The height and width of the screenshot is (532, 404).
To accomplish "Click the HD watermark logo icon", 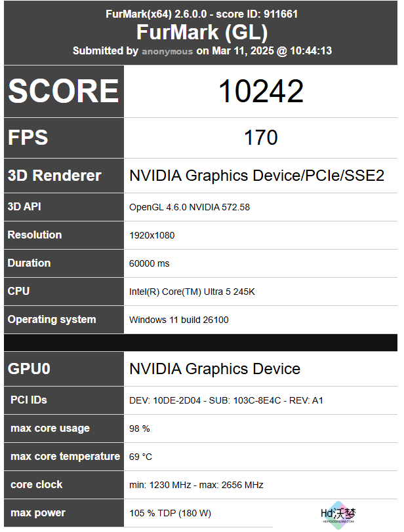I will [x=338, y=515].
